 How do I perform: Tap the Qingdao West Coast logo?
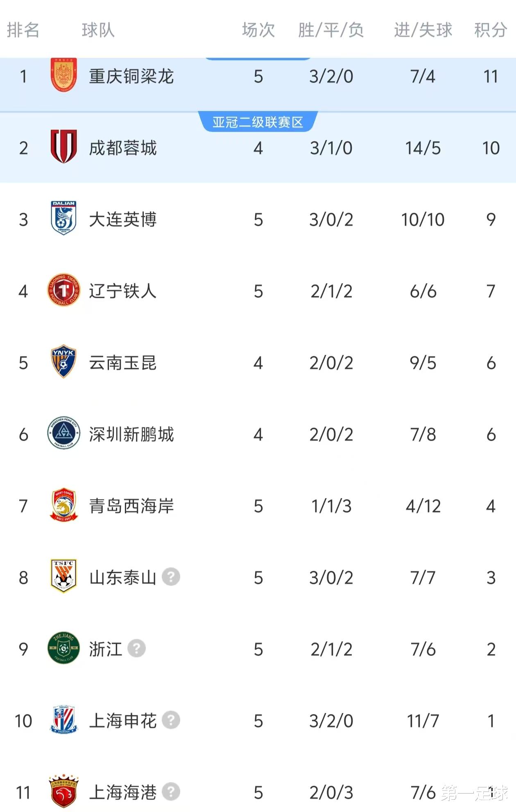click(x=63, y=505)
